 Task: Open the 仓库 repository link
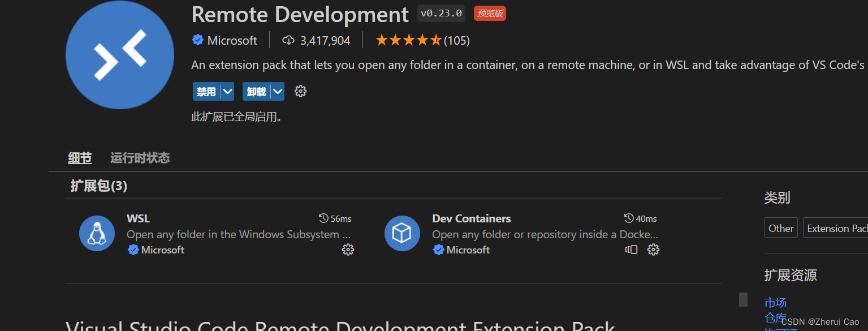click(775, 317)
